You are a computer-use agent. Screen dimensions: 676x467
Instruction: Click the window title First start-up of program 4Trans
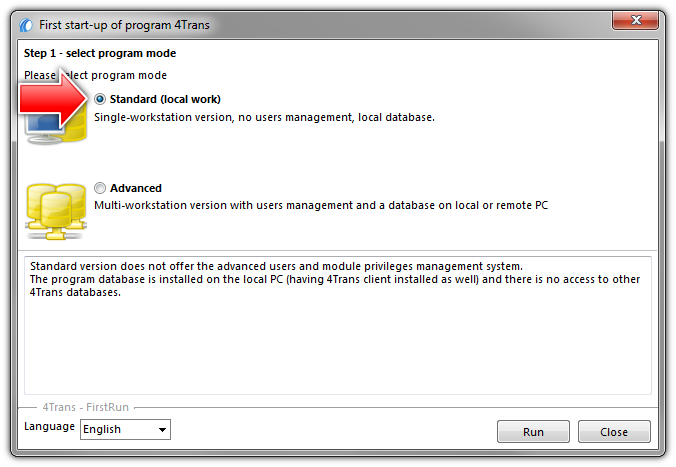point(124,25)
